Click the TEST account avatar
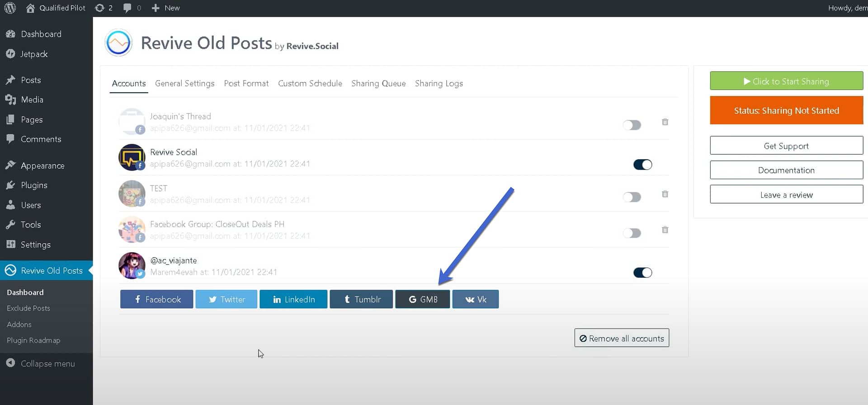The image size is (868, 405). click(132, 193)
